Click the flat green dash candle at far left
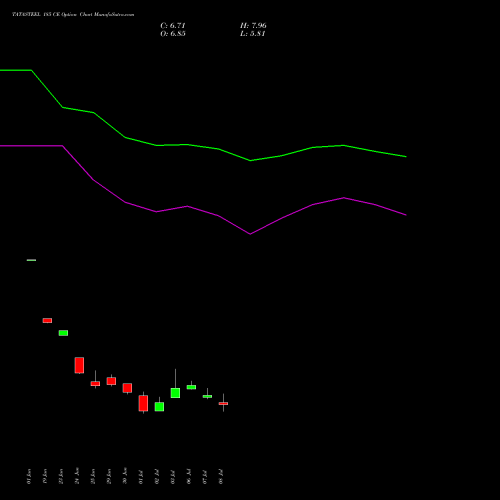Image resolution: width=500 pixels, height=500 pixels. tap(31, 260)
